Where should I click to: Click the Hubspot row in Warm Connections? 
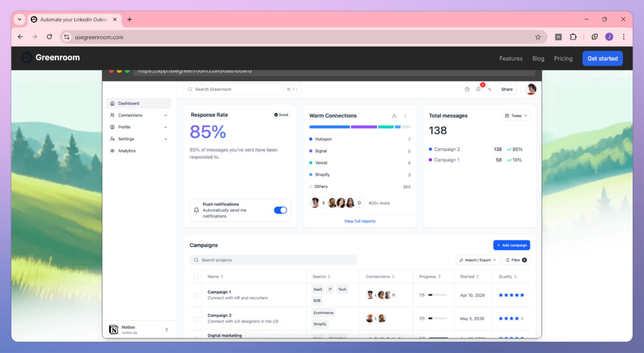(360, 139)
